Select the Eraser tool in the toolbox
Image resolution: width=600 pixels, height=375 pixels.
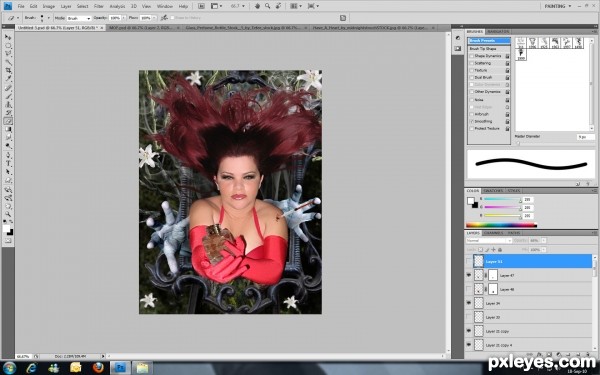pos(8,121)
